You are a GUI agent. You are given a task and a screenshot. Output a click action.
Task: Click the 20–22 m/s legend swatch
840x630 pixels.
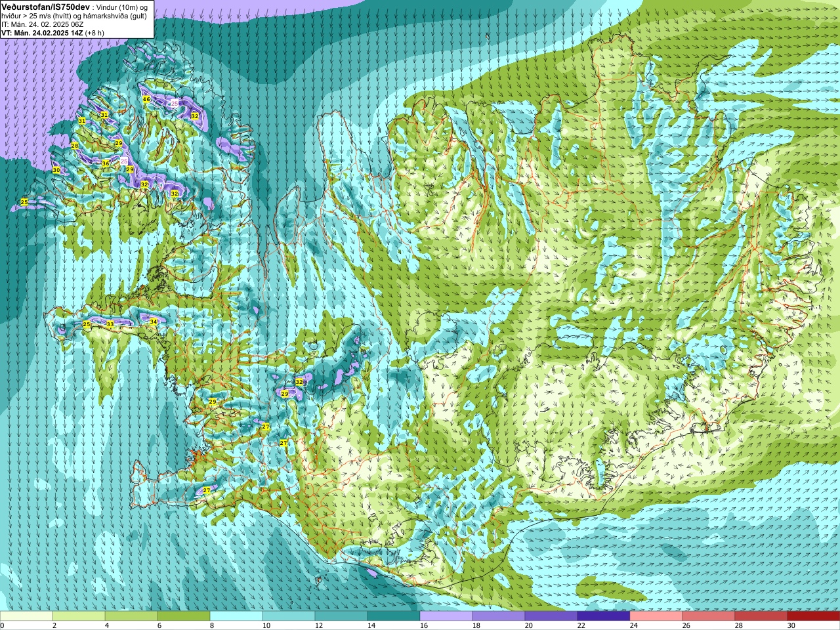point(551,616)
